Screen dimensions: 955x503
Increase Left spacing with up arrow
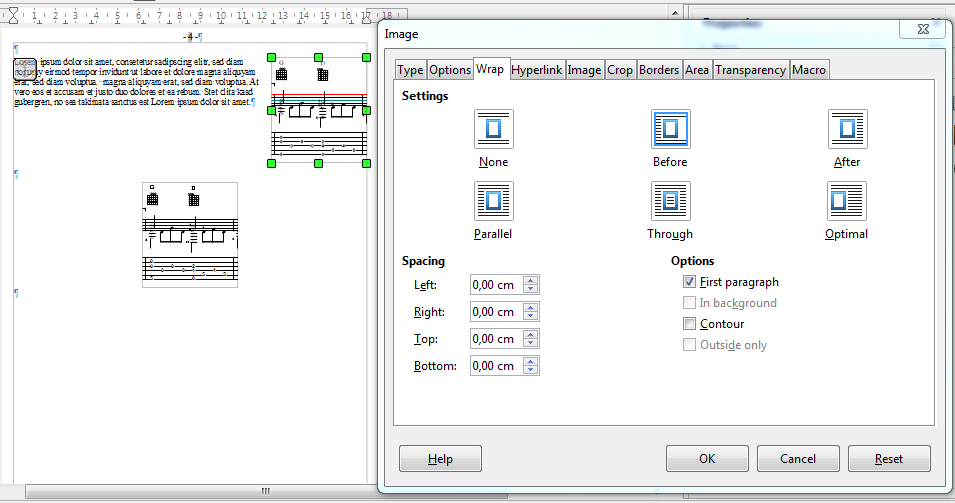(x=530, y=281)
